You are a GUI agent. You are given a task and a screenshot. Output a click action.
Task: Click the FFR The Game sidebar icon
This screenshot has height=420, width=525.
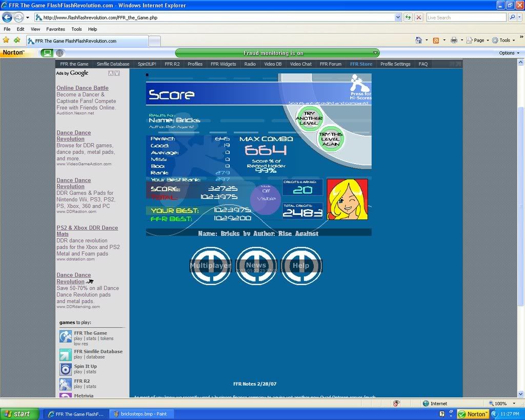pyautogui.click(x=66, y=336)
